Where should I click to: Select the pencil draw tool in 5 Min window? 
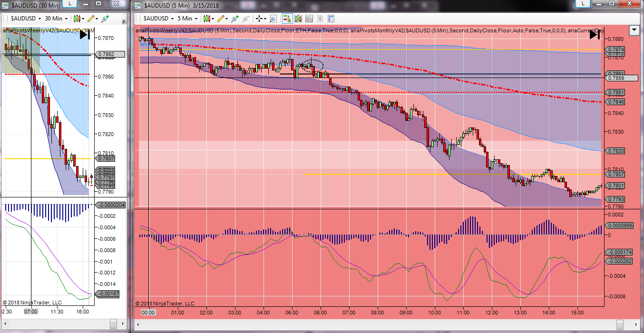[x=221, y=19]
